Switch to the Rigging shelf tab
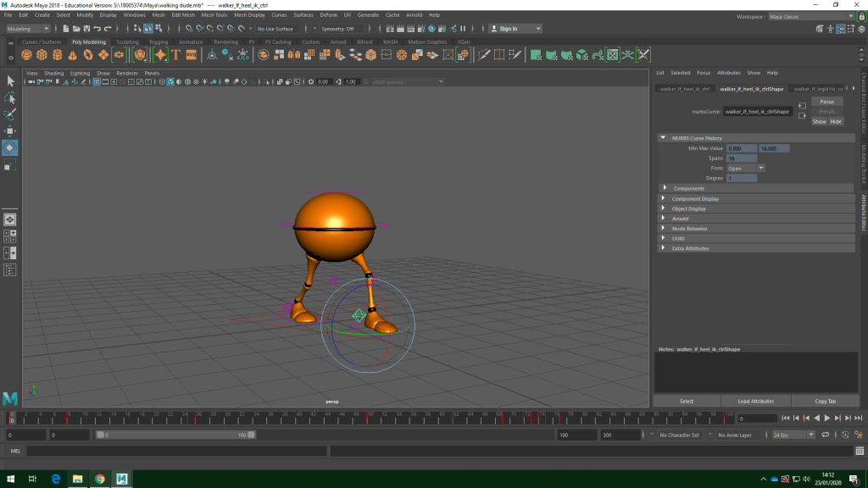 click(x=159, y=42)
